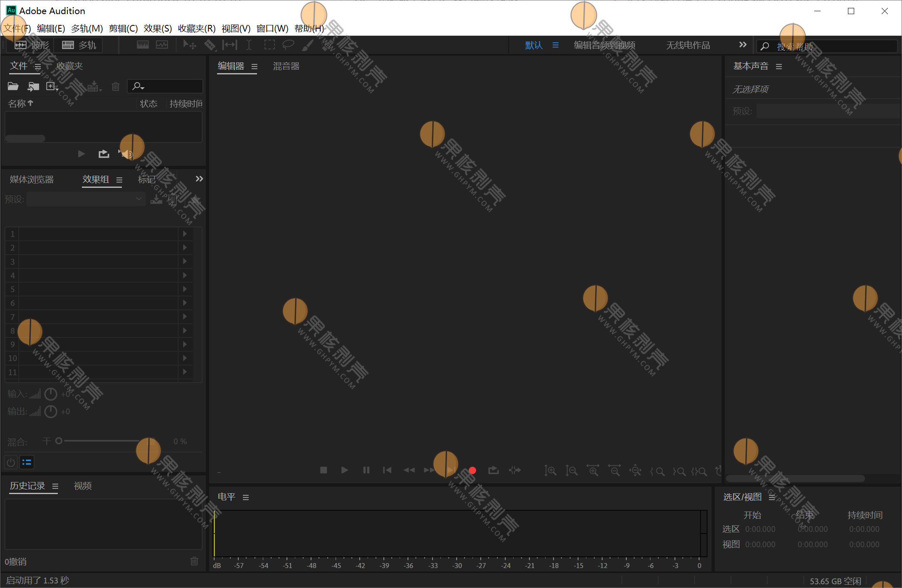The width and height of the screenshot is (902, 588).
Task: Click the Rewind transport button
Action: click(x=409, y=470)
